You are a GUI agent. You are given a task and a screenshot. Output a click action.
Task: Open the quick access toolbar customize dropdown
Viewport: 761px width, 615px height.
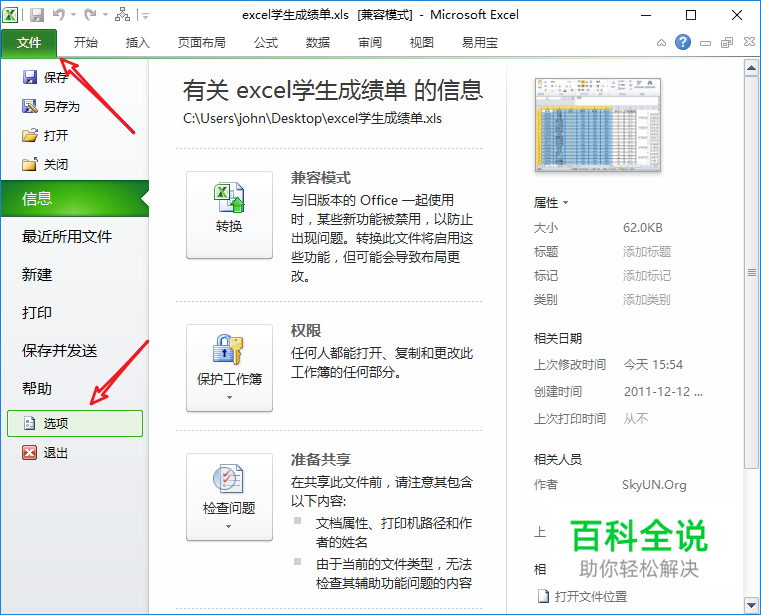point(145,16)
